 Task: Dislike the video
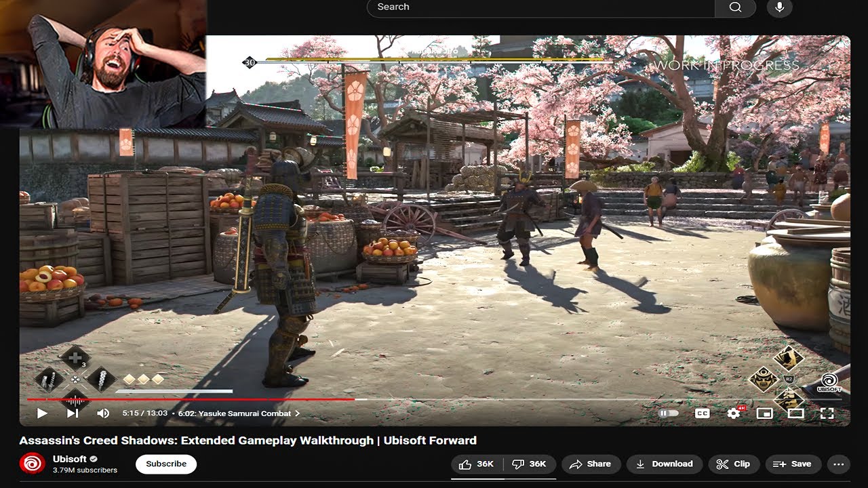[529, 464]
